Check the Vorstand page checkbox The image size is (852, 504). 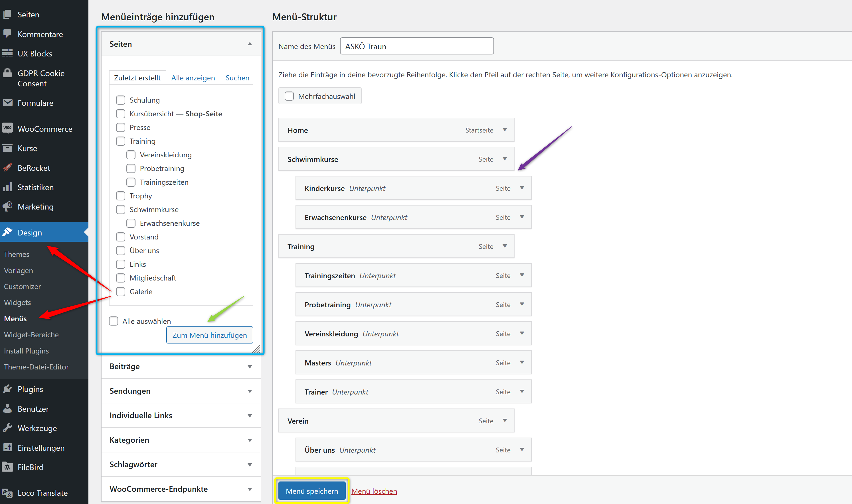pyautogui.click(x=121, y=237)
